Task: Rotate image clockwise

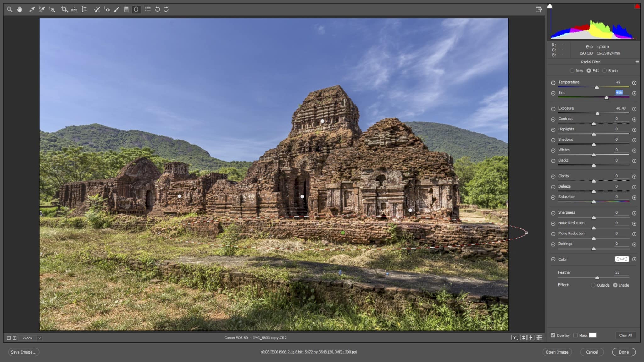Action: pyautogui.click(x=166, y=9)
